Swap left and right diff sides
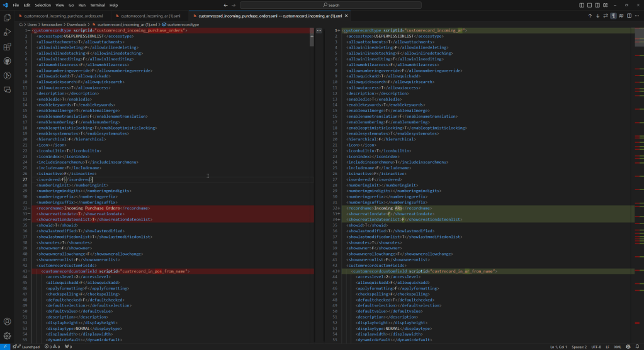This screenshot has width=644, height=350. point(606,15)
